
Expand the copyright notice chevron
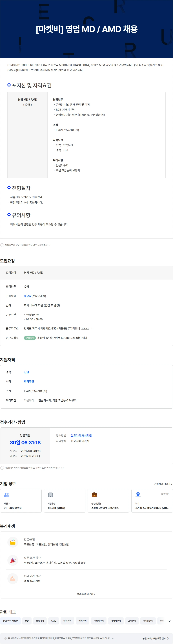pos(113,639)
